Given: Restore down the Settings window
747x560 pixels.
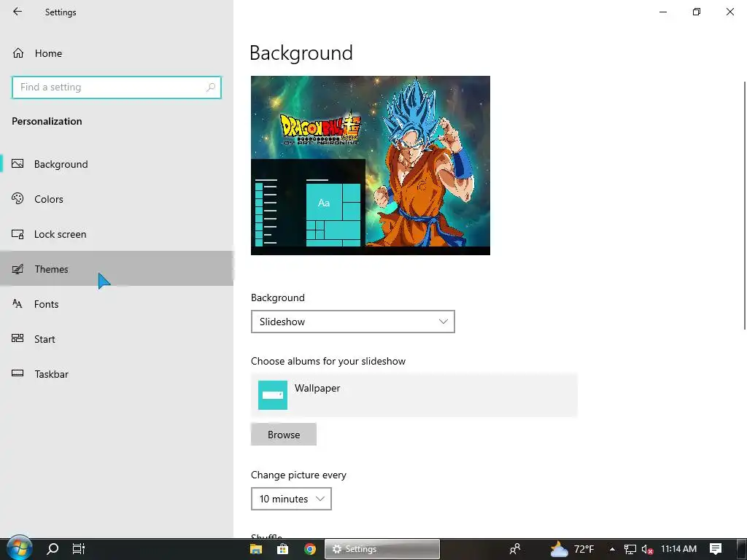Looking at the screenshot, I should (697, 12).
